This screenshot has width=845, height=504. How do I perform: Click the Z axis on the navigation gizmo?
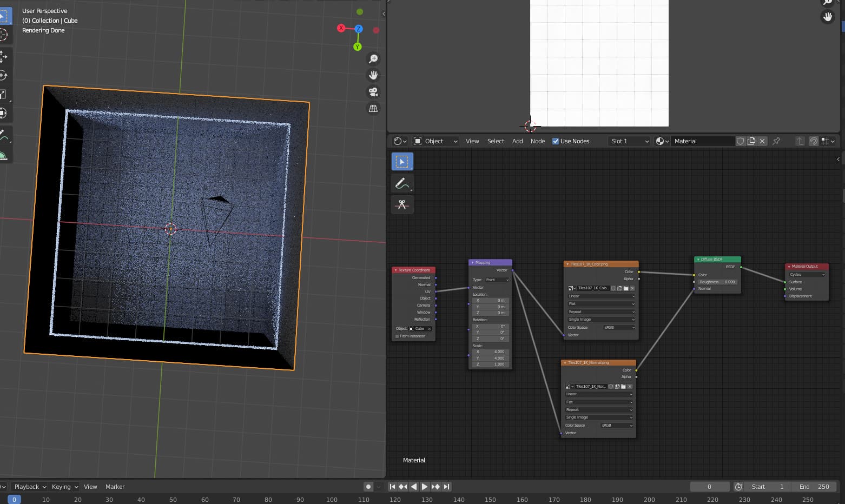coord(359,29)
